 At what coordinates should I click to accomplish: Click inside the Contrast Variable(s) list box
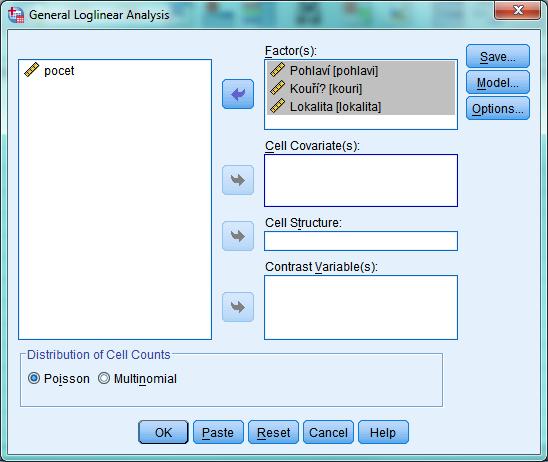(361, 307)
